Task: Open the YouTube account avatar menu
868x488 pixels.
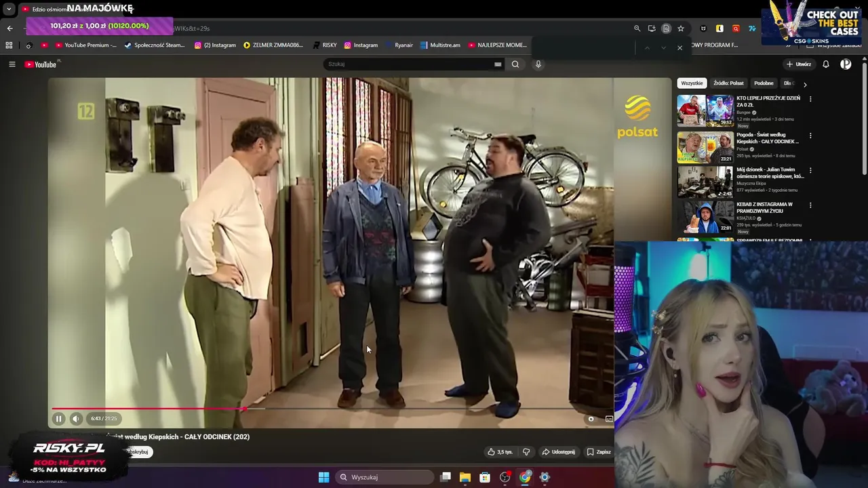Action: click(x=846, y=64)
